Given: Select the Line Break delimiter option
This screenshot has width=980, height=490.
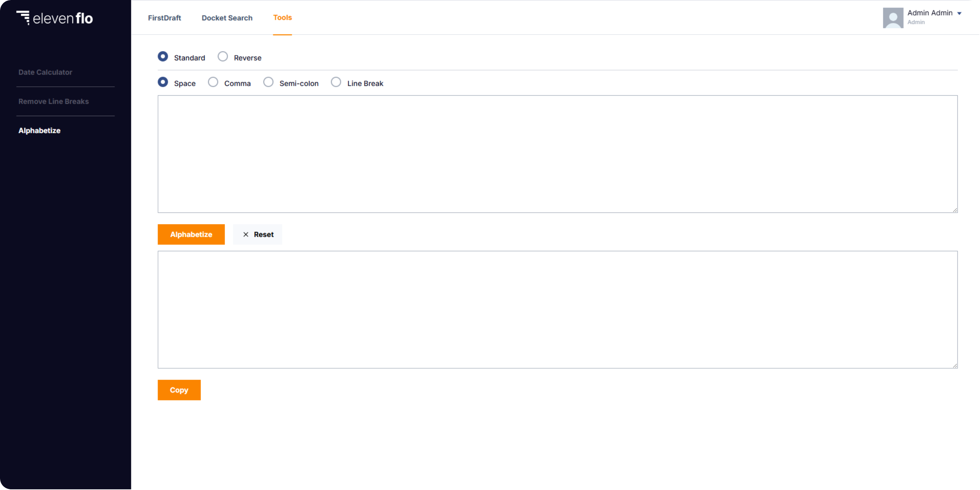Looking at the screenshot, I should point(335,83).
